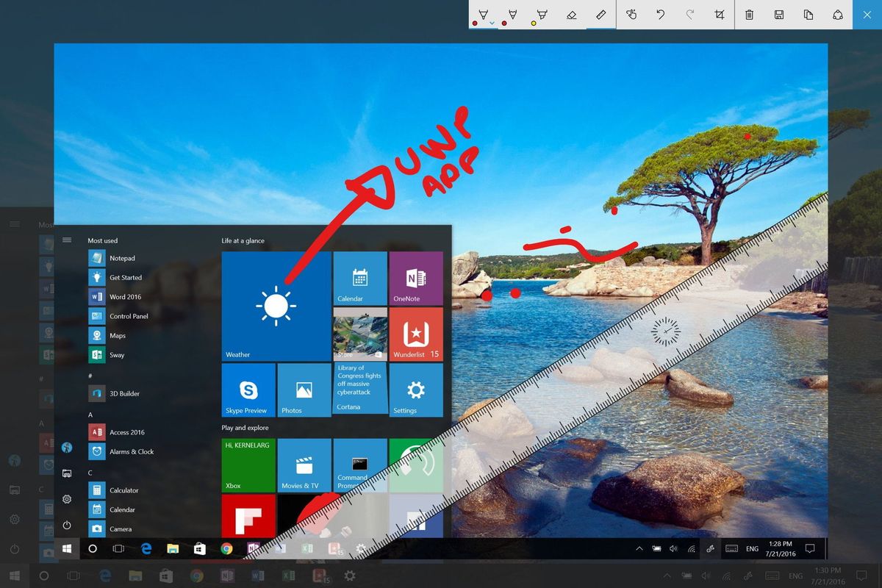This screenshot has width=882, height=588.
Task: Undo the last ink stroke
Action: pyautogui.click(x=659, y=13)
